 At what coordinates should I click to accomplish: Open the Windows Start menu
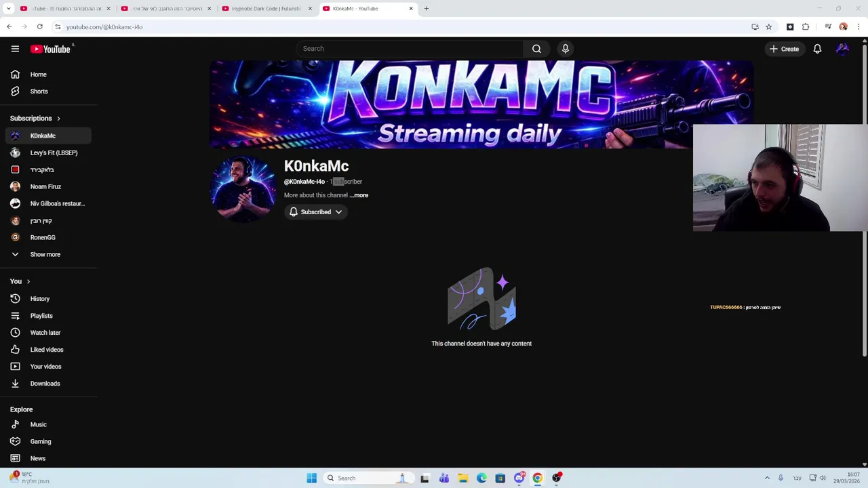click(311, 478)
